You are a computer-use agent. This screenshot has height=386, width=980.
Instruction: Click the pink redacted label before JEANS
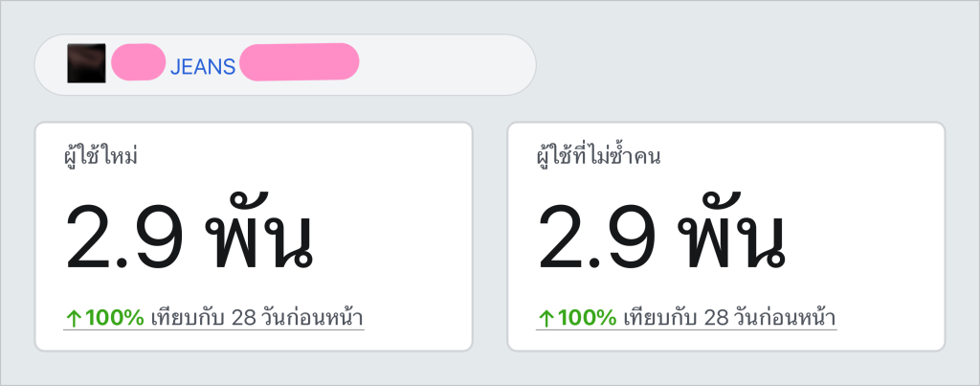pyautogui.click(x=138, y=62)
